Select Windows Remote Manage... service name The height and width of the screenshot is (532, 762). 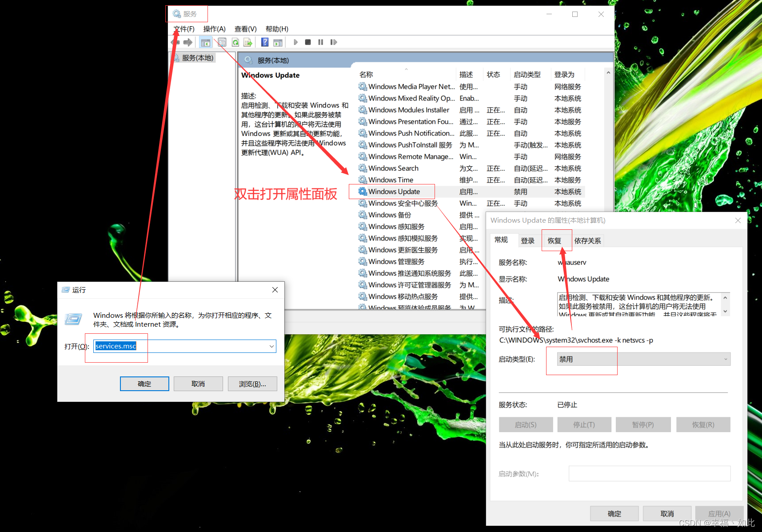click(411, 156)
